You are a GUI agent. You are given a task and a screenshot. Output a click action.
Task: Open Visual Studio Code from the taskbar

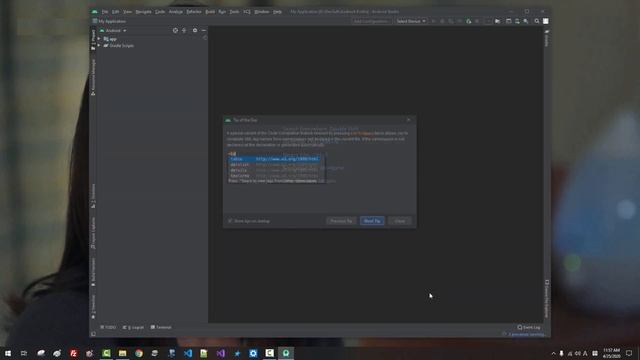tap(188, 353)
